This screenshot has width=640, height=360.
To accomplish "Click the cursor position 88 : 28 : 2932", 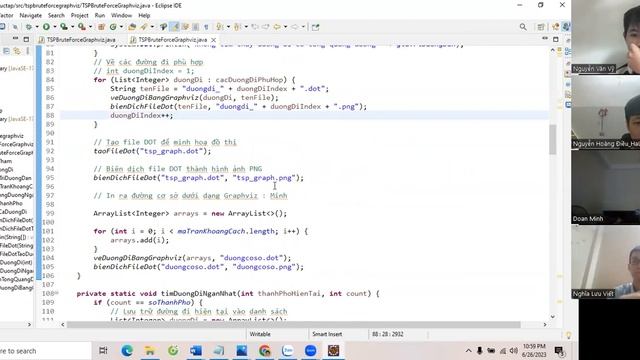I will (x=387, y=334).
